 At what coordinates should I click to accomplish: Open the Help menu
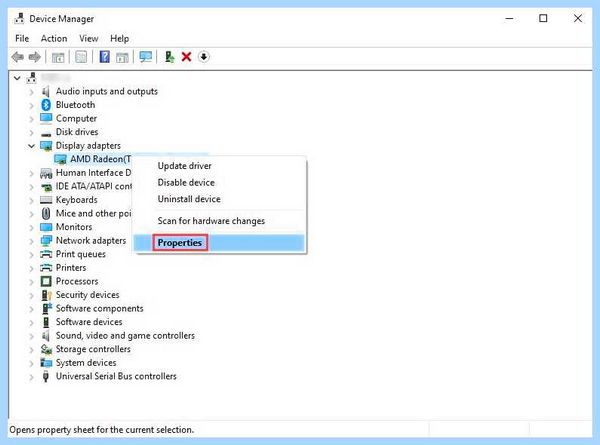[119, 39]
